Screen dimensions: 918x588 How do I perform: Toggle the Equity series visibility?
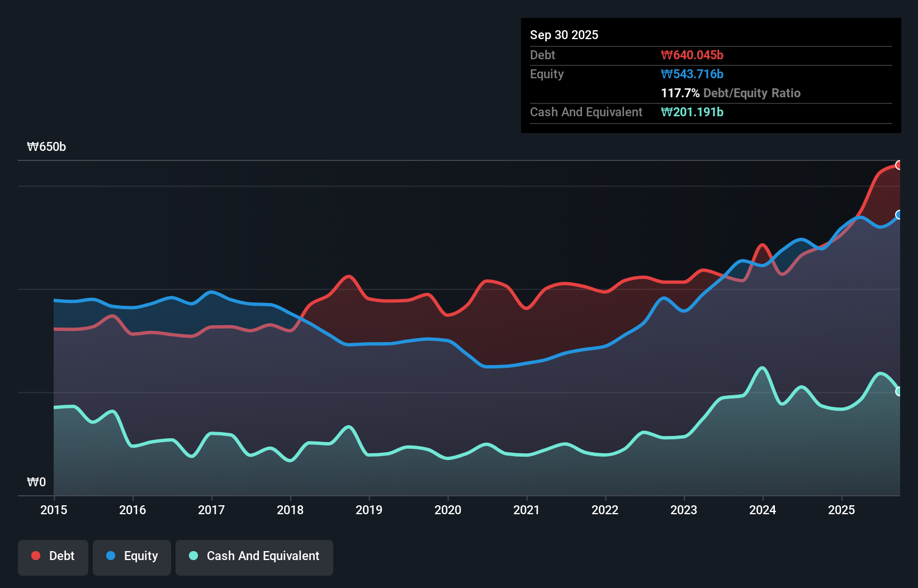[x=131, y=556]
